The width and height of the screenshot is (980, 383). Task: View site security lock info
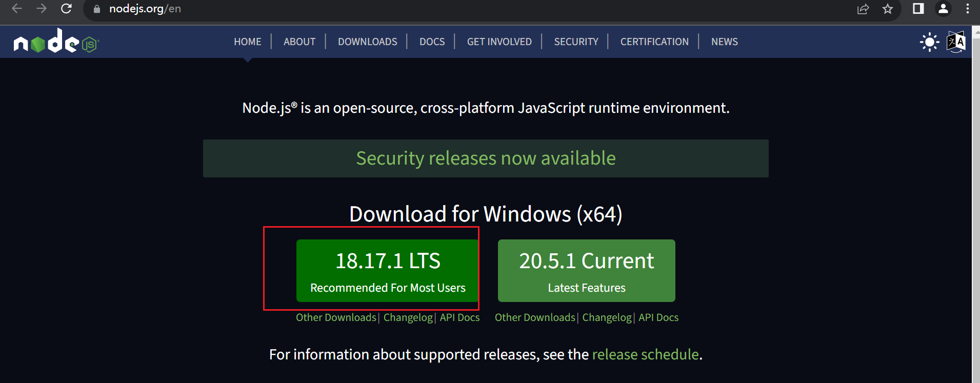click(96, 9)
